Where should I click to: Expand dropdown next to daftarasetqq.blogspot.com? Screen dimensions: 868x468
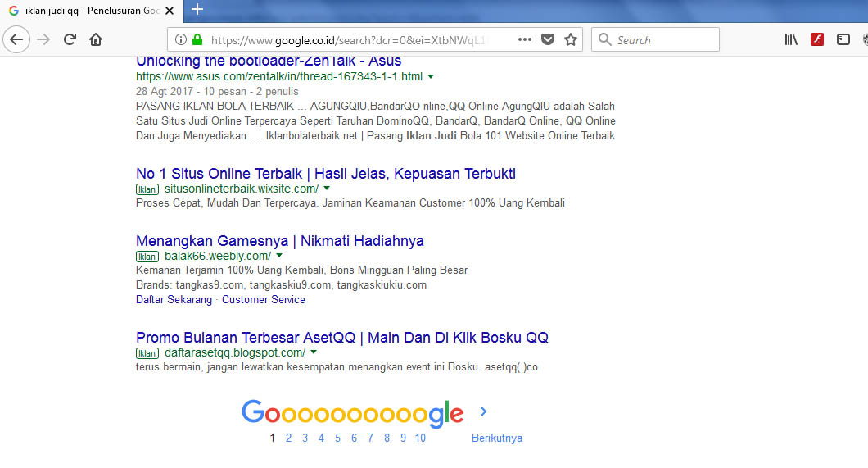tap(314, 352)
